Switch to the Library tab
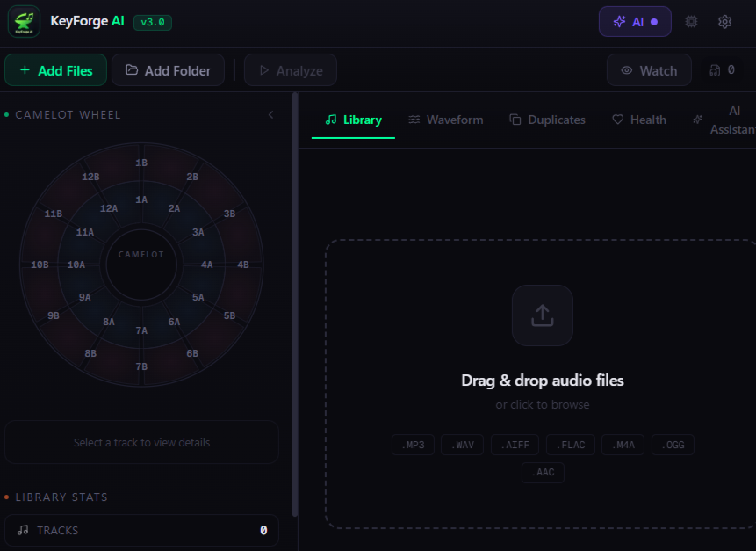Image resolution: width=756 pixels, height=551 pixels. click(353, 120)
